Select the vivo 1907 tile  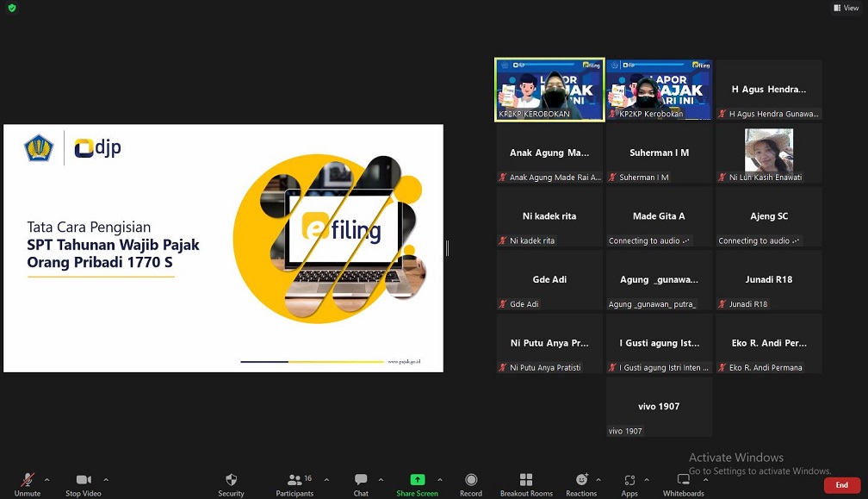coord(659,407)
